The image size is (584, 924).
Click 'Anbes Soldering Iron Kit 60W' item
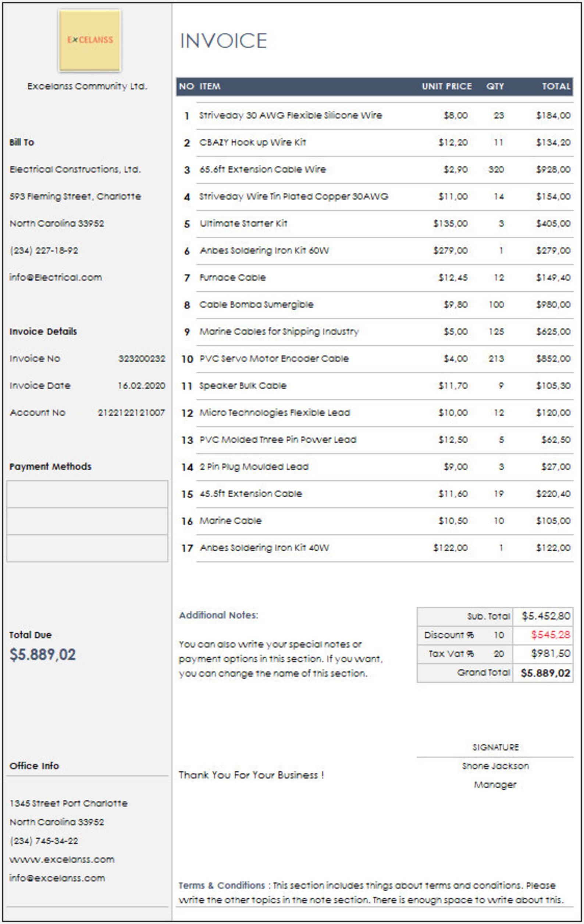pyautogui.click(x=264, y=250)
